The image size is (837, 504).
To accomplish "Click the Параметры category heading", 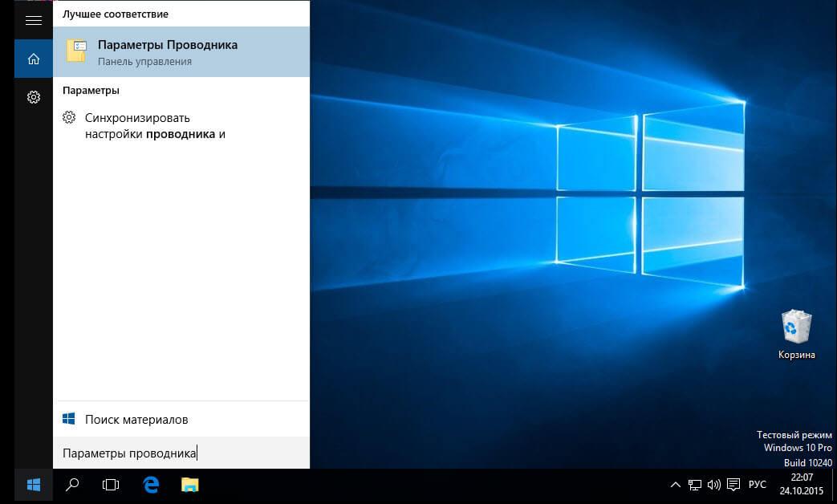I will (x=91, y=90).
